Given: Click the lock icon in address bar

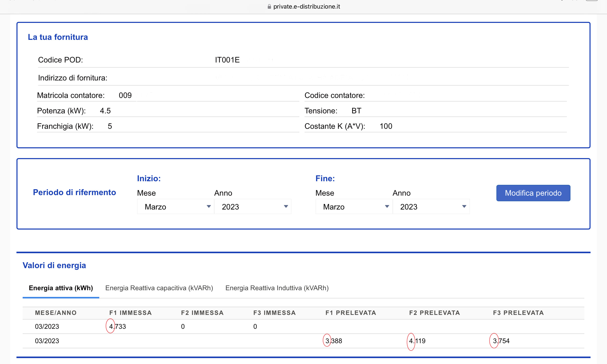Looking at the screenshot, I should pos(269,7).
